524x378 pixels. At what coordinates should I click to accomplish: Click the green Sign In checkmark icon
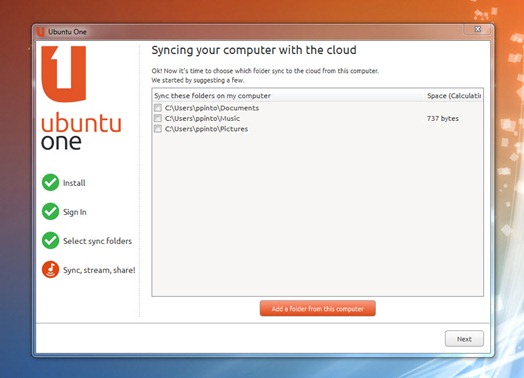tap(50, 212)
